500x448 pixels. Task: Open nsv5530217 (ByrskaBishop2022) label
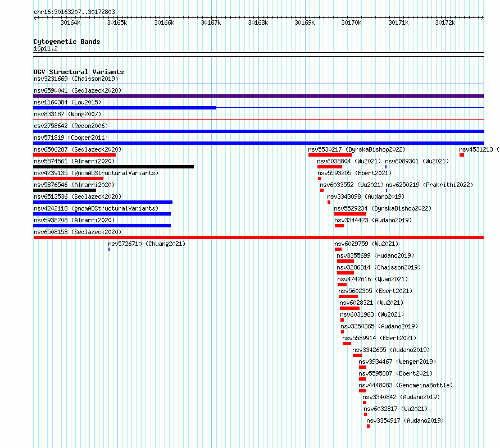coord(357,149)
